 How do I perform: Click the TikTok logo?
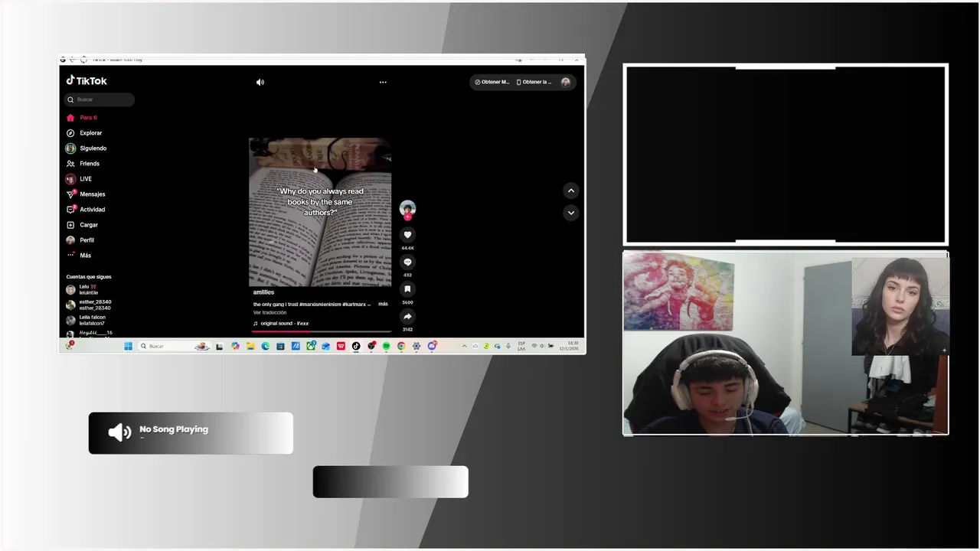point(87,80)
